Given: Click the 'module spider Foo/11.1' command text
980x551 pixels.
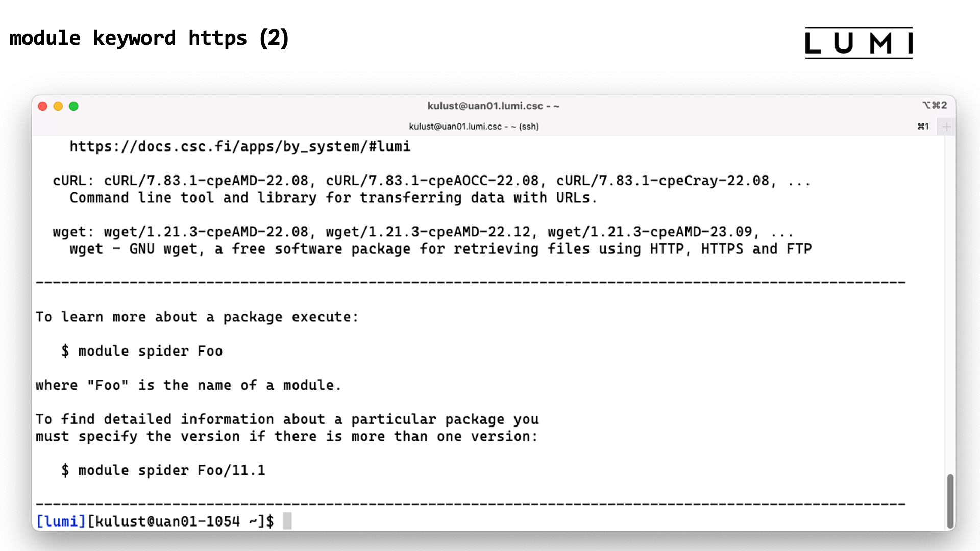Looking at the screenshot, I should (171, 470).
